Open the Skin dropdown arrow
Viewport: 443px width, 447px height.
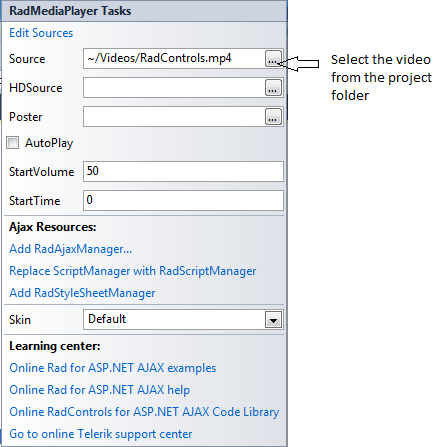[273, 320]
